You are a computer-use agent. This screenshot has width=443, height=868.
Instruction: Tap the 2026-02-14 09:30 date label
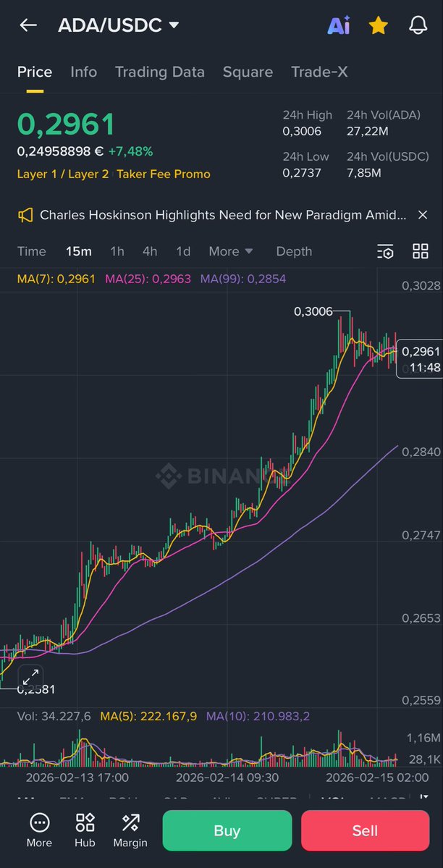tap(227, 778)
